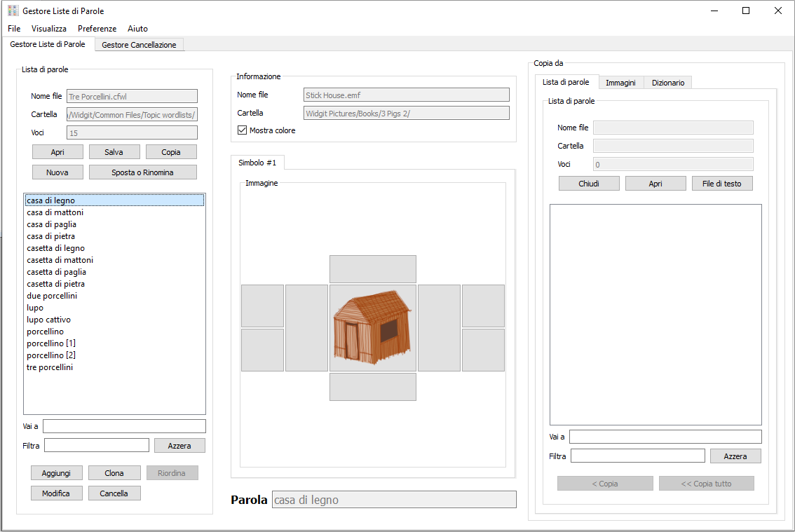Click the File di testo button
The width and height of the screenshot is (795, 532).
pos(722,184)
